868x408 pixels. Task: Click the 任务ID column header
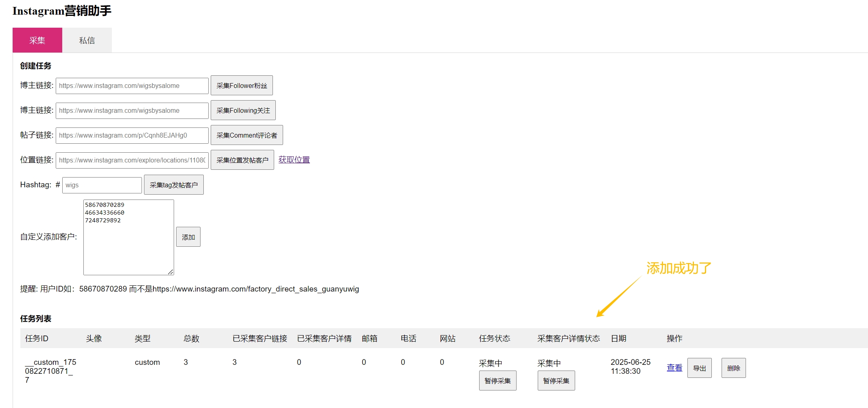point(37,338)
